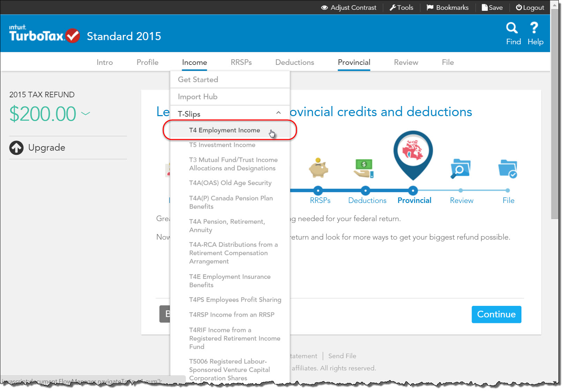Click the File progress dot
Image resolution: width=564 pixels, height=392 pixels.
pyautogui.click(x=507, y=190)
